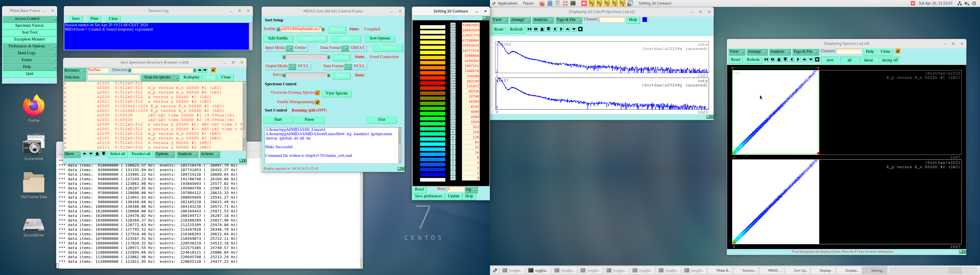Screen dimensions: 980x275
Task: Toggle the checkbox next to Clone in Displaying Spectra
Action: click(898, 52)
